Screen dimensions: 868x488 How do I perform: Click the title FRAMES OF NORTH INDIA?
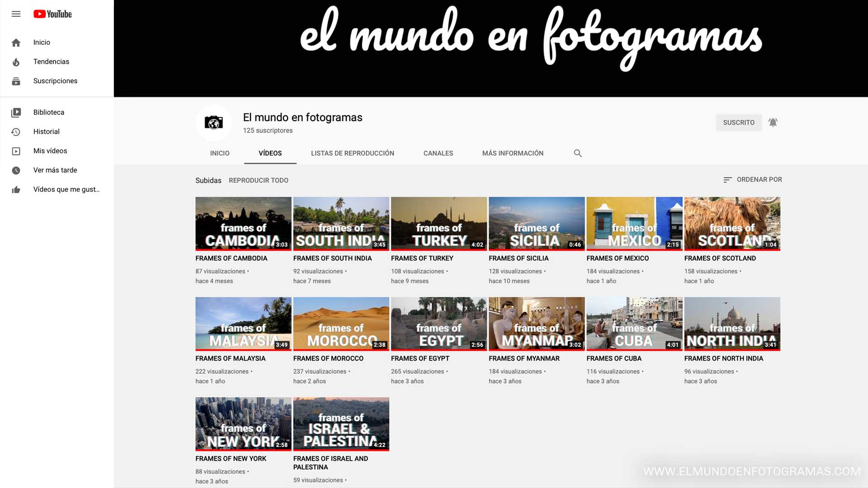pos(724,359)
